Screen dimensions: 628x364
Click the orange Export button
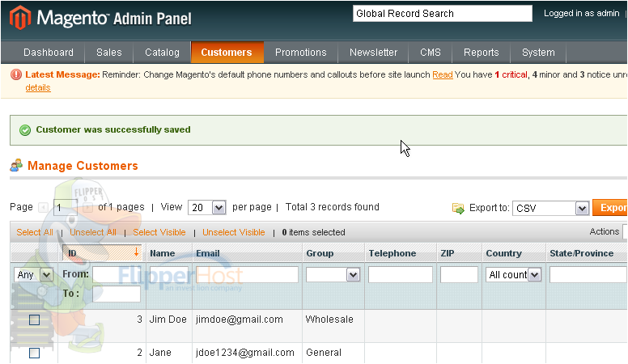(610, 208)
